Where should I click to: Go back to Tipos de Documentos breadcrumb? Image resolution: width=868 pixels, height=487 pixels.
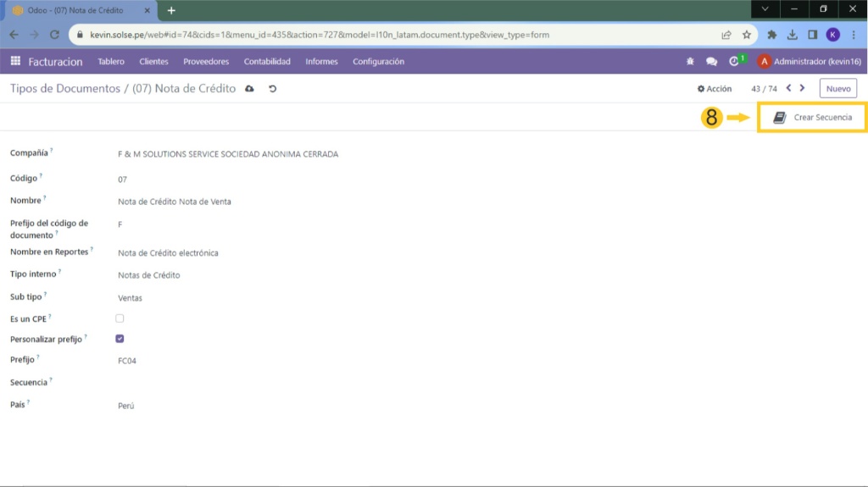65,89
